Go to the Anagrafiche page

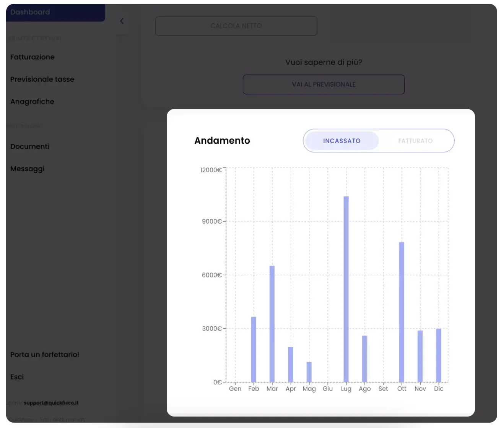[x=32, y=101]
